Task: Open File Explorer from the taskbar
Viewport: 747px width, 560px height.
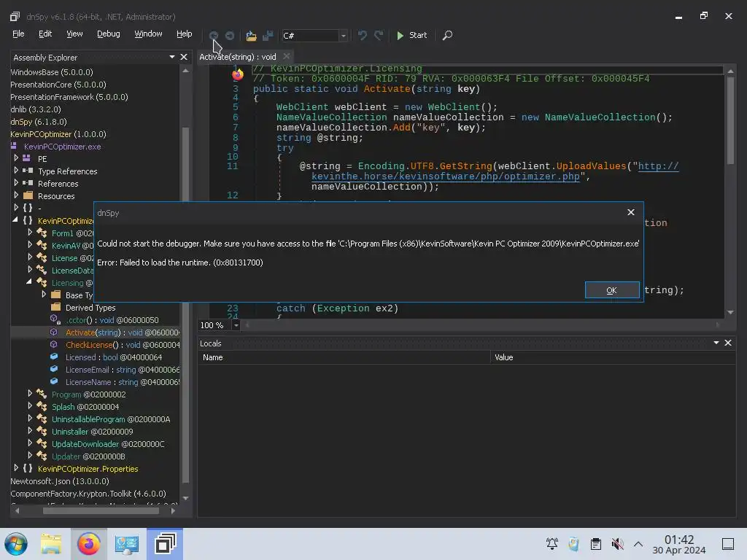Action: (x=51, y=544)
